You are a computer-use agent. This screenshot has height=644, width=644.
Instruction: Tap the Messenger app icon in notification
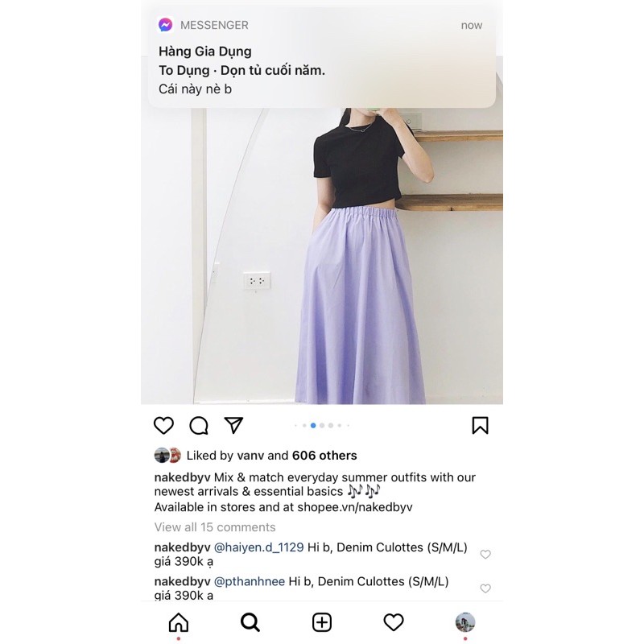[166, 25]
